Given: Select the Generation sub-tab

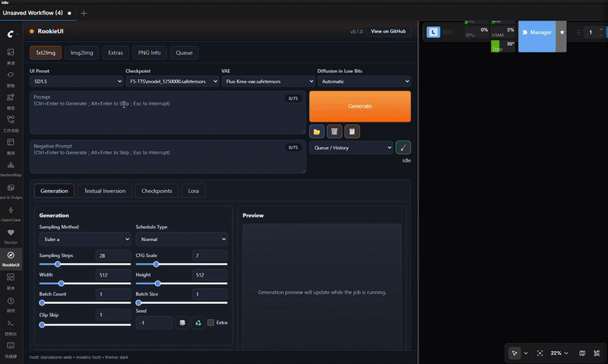Looking at the screenshot, I should [54, 191].
